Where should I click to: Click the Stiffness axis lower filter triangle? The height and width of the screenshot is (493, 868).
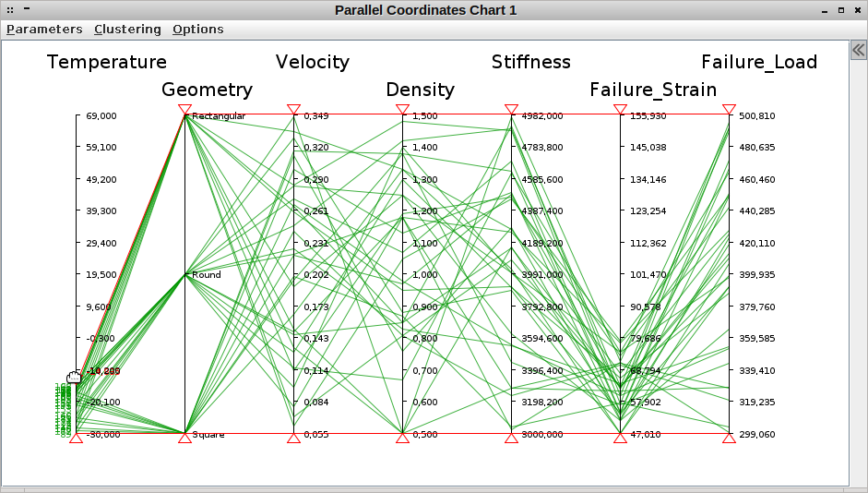pyautogui.click(x=512, y=439)
